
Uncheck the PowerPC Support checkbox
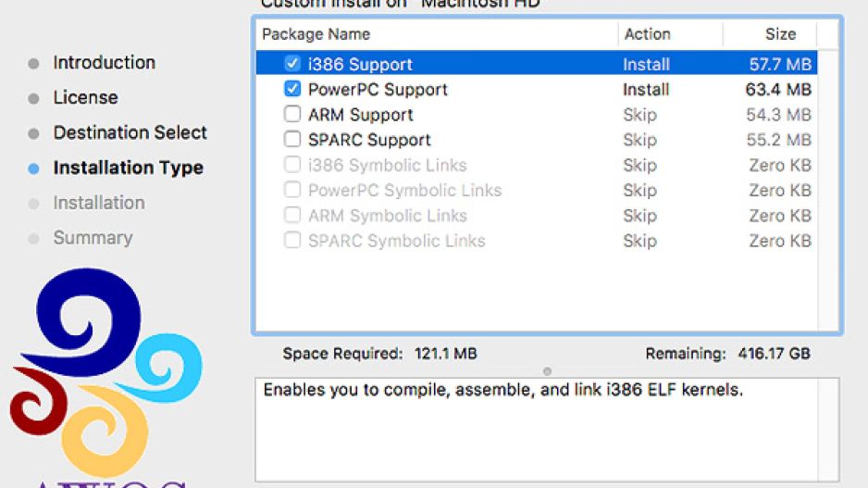292,89
